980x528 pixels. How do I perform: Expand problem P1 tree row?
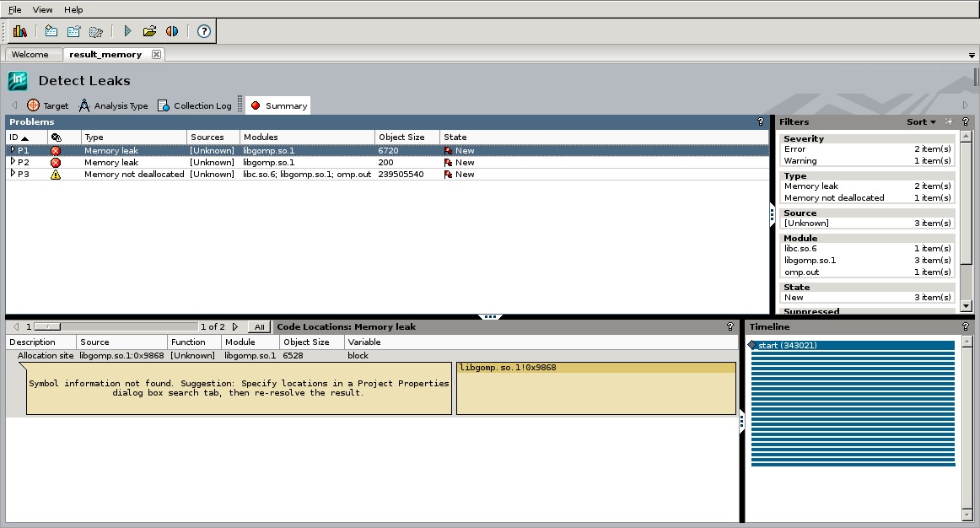(x=13, y=150)
